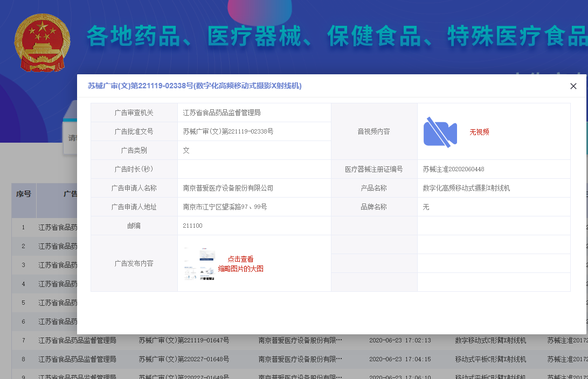Click applicant name in the dialog table

229,188
